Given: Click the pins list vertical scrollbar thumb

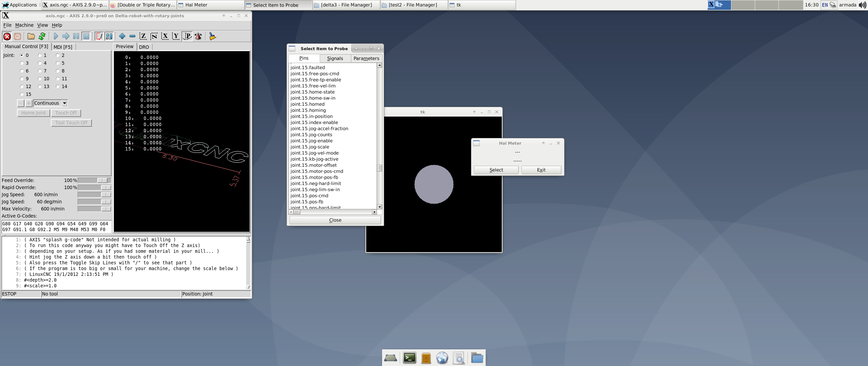Looking at the screenshot, I should 379,168.
